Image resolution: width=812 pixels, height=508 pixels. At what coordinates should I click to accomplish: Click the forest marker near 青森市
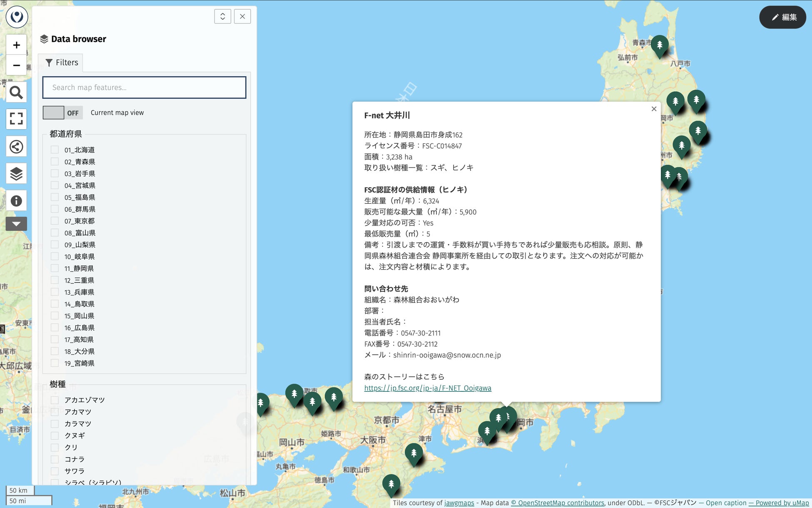pos(660,45)
